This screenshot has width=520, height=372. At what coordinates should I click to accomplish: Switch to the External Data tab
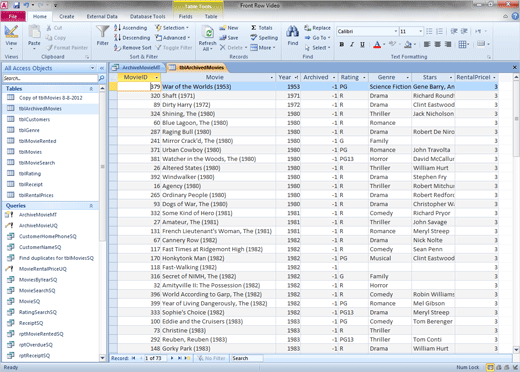click(102, 16)
